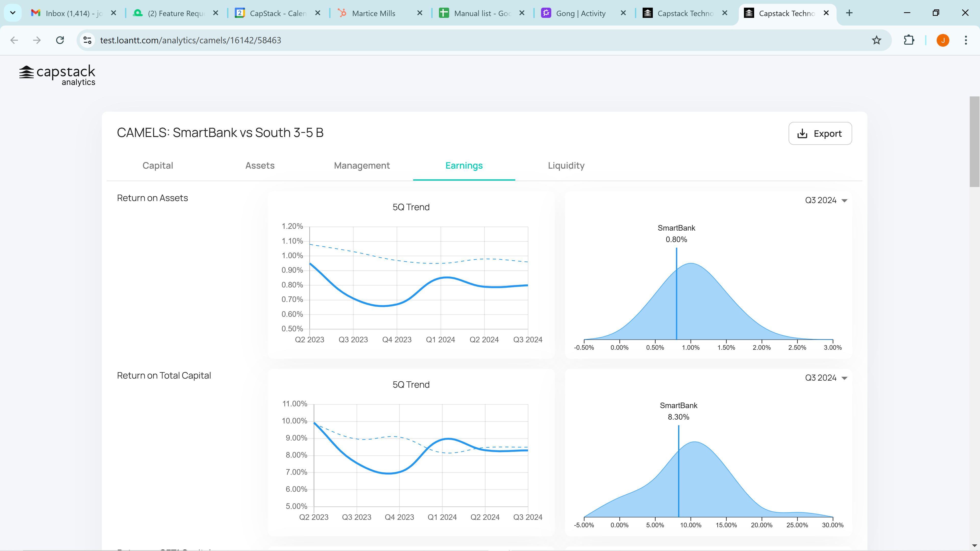Select the Earnings tab
Screen dimensions: 980x551
point(464,165)
